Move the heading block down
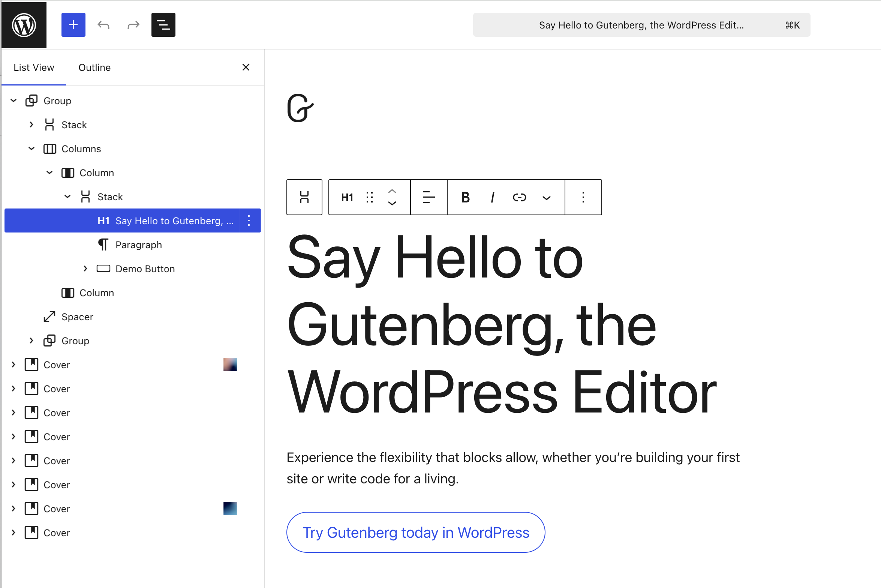The width and height of the screenshot is (881, 588). pos(392,203)
